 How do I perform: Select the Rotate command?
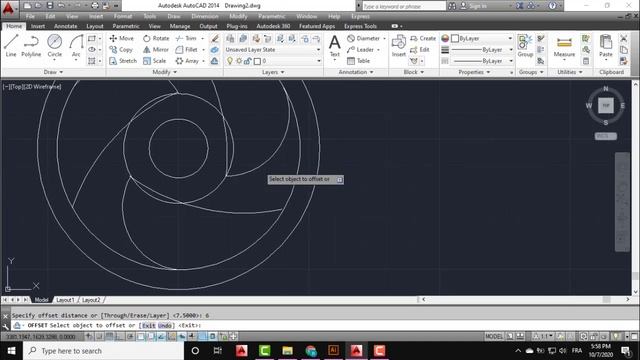coord(156,38)
